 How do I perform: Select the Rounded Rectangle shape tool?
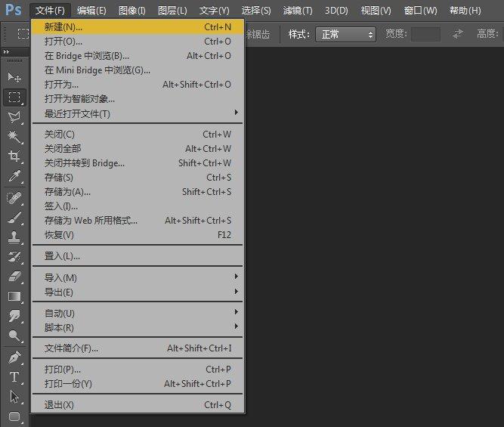(x=14, y=416)
